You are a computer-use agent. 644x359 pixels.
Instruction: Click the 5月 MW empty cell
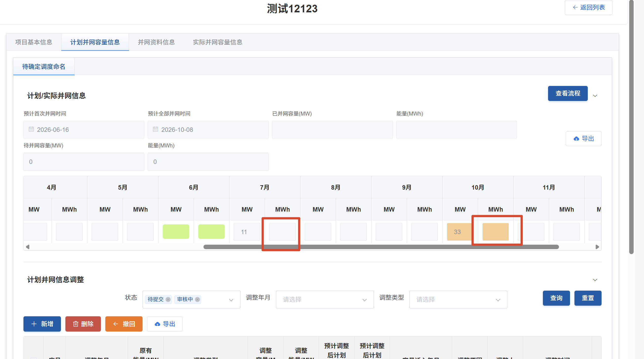coord(105,232)
